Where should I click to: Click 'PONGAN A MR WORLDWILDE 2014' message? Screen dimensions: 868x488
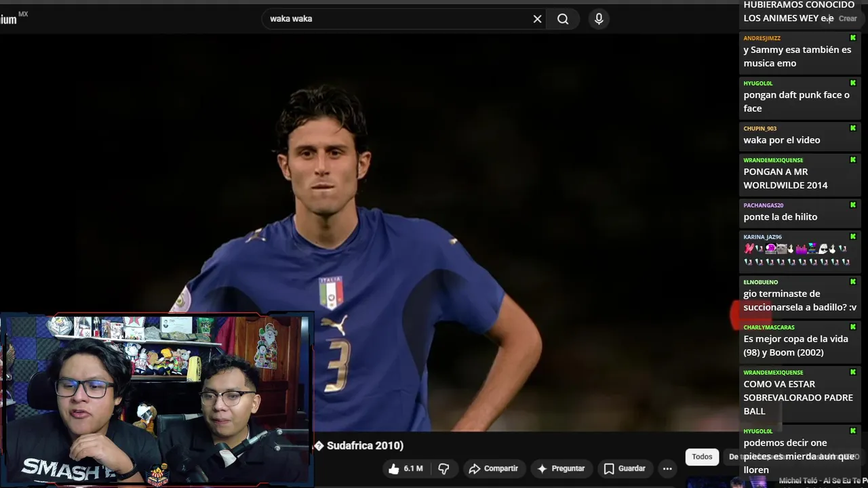(785, 178)
